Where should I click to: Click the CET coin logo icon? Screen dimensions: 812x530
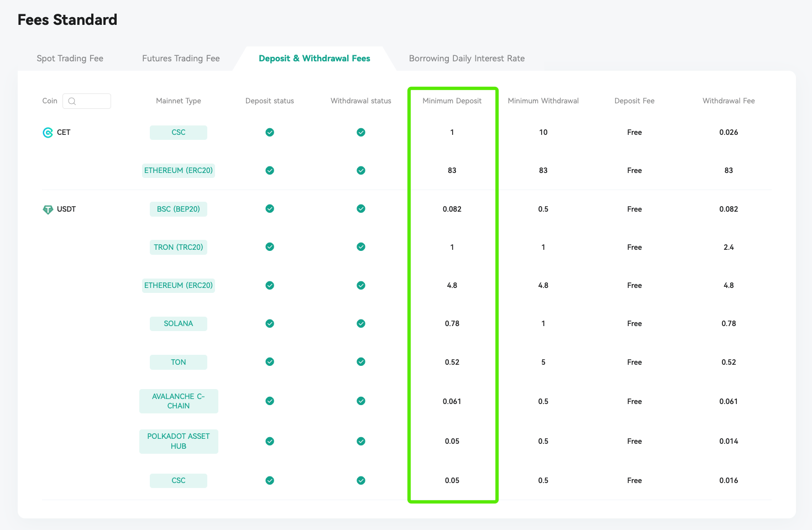(48, 133)
